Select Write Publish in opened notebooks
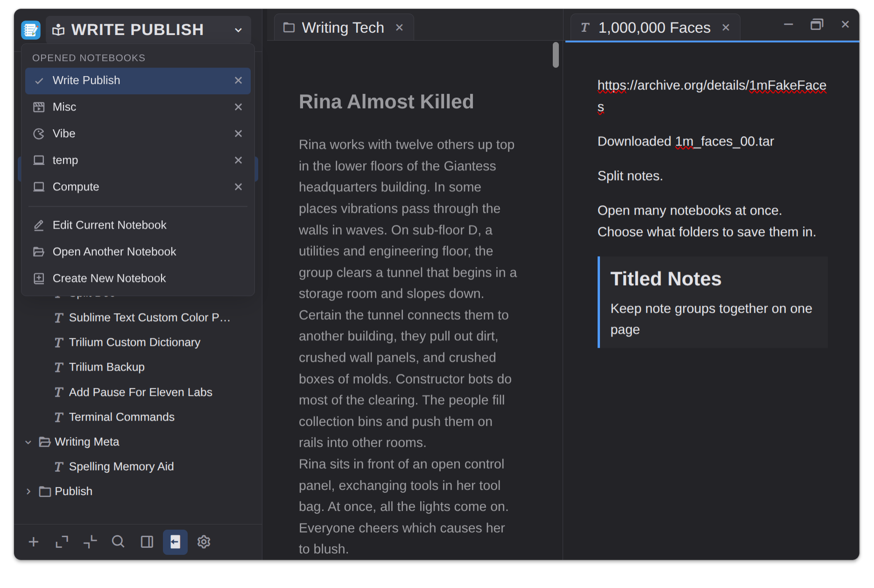Viewport: 874px width, 588px height. 138,81
